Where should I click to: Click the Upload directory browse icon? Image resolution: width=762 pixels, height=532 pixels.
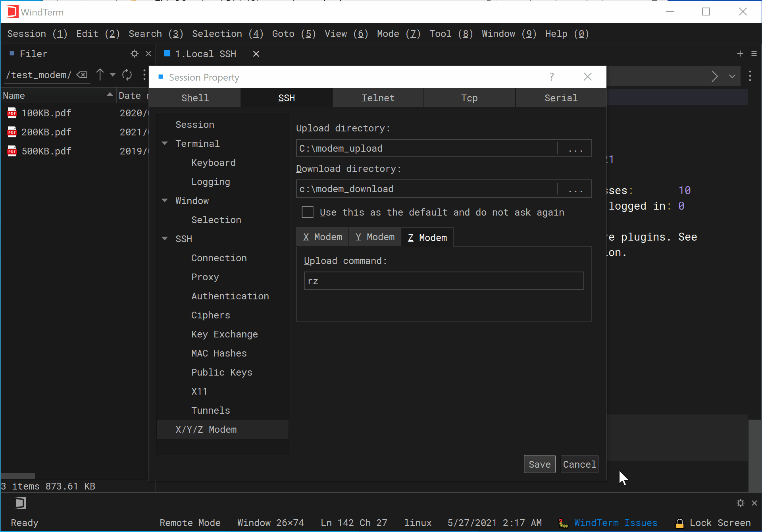coord(575,148)
